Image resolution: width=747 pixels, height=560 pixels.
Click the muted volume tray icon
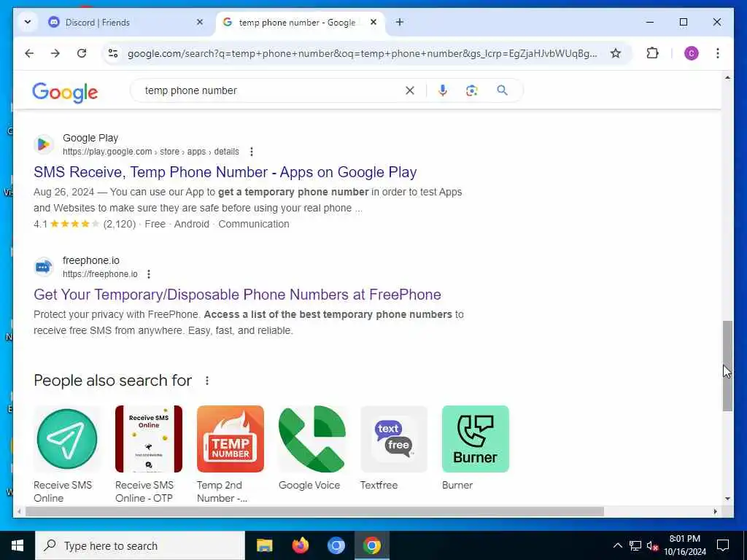(x=652, y=545)
